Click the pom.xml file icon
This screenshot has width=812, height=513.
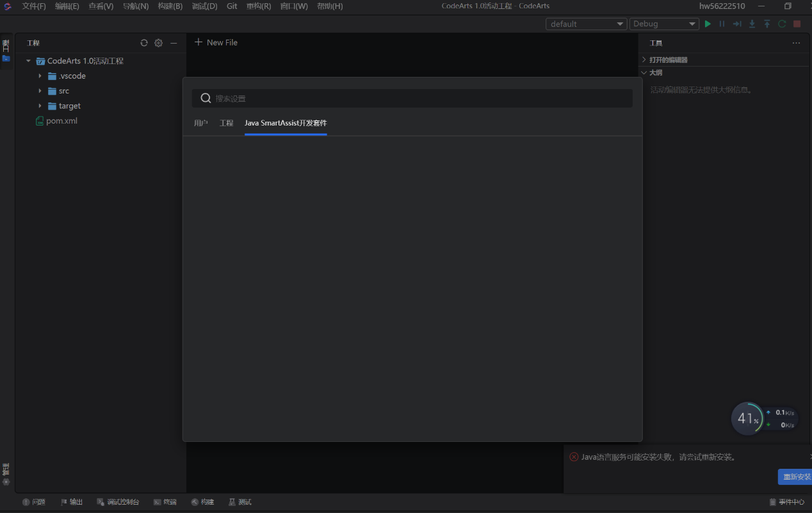pos(40,121)
